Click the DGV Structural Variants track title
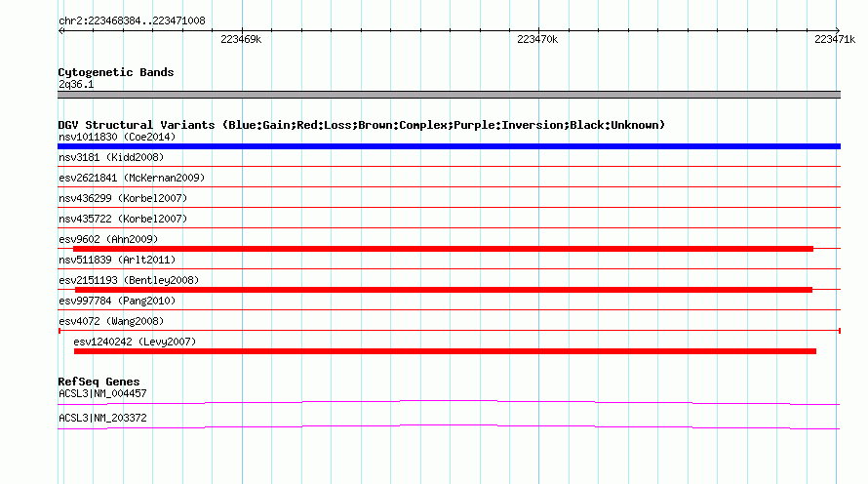 click(x=362, y=125)
